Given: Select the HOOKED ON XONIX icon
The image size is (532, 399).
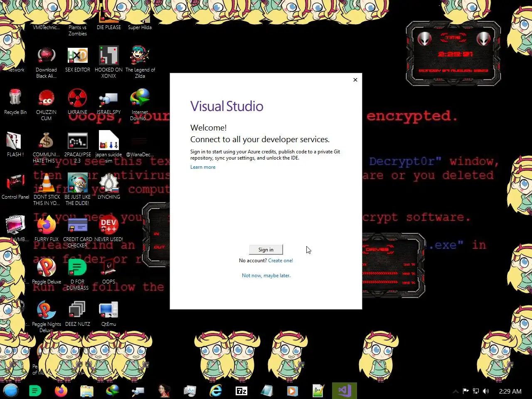Looking at the screenshot, I should tap(108, 62).
